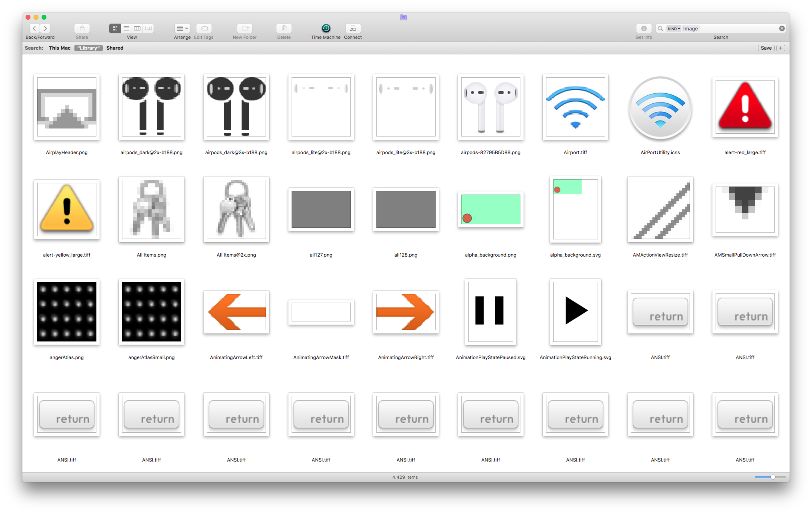
Task: Select the alert-red_large.tiff warning icon
Action: (745, 107)
